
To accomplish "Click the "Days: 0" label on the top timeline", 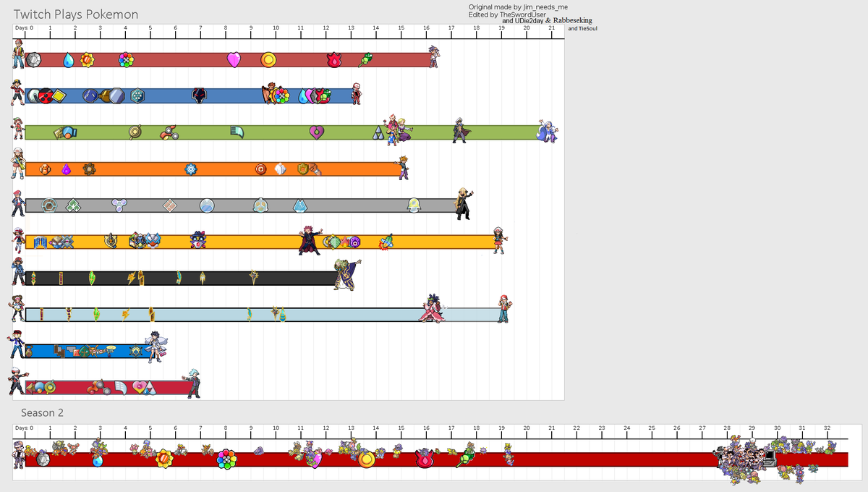I will click(x=25, y=27).
